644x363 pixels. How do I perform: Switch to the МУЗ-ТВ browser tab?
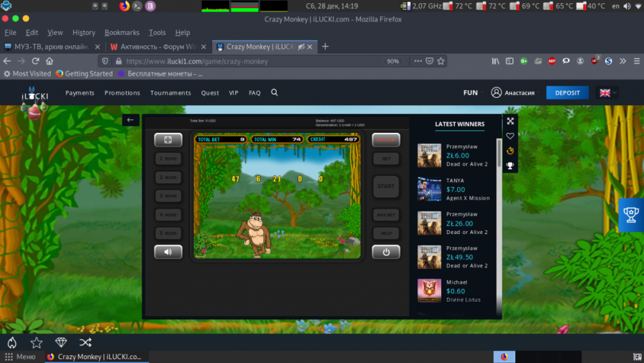point(50,46)
